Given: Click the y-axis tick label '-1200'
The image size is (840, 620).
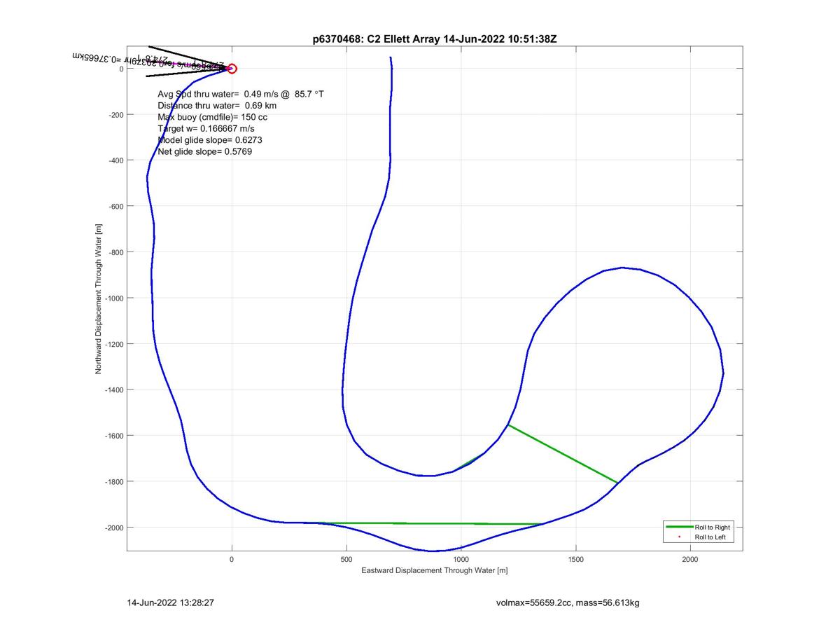Looking at the screenshot, I should (113, 344).
